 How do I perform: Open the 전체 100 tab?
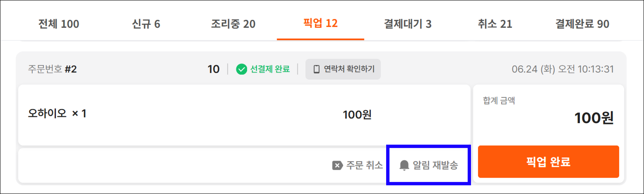tap(58, 24)
